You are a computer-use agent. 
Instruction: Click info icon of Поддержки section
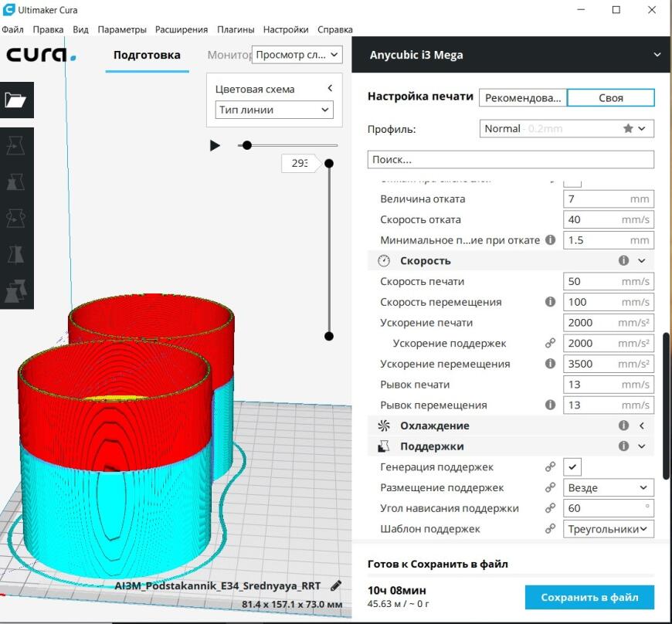pyautogui.click(x=623, y=446)
